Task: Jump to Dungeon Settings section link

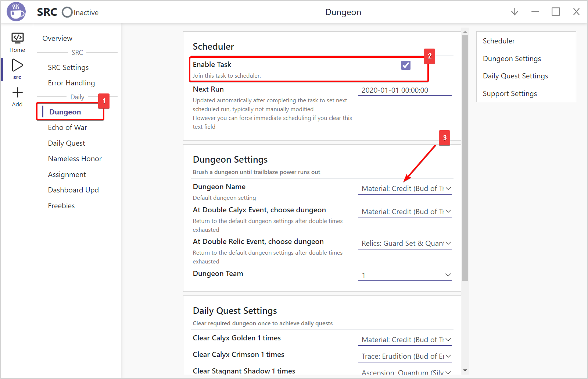Action: click(x=512, y=59)
